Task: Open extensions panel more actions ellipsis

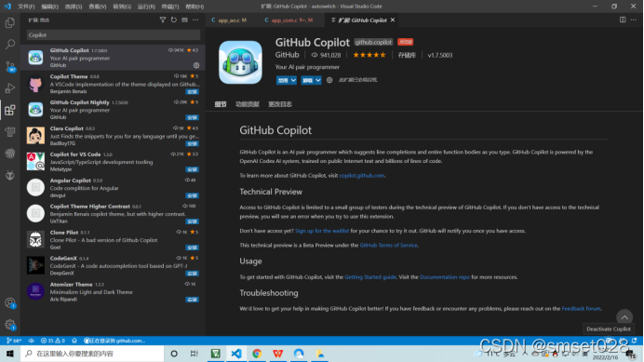Action: 195,20
